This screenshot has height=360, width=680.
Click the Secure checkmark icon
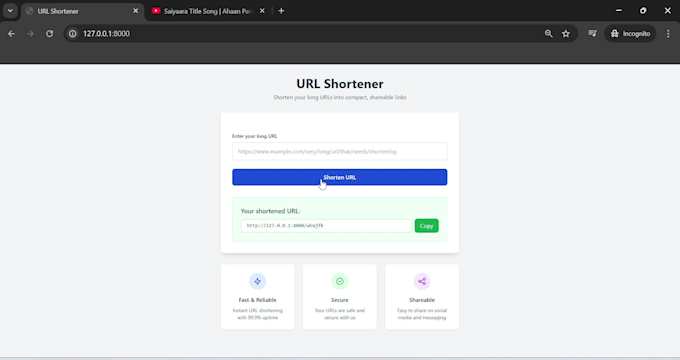(x=340, y=281)
